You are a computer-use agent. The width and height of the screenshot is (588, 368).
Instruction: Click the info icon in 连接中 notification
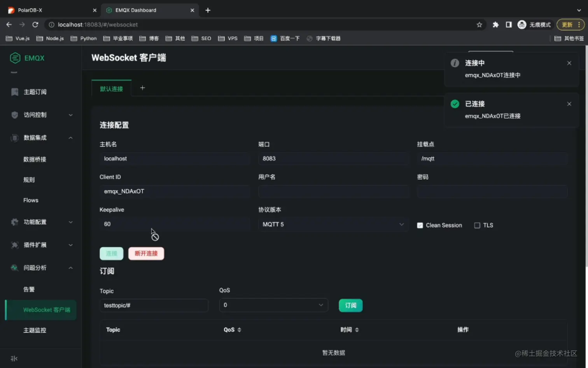(455, 63)
